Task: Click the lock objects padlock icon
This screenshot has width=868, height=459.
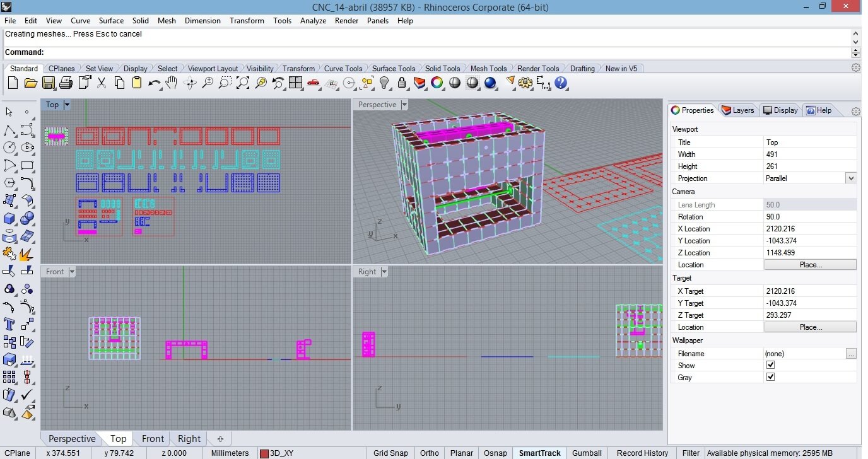Action: [402, 83]
